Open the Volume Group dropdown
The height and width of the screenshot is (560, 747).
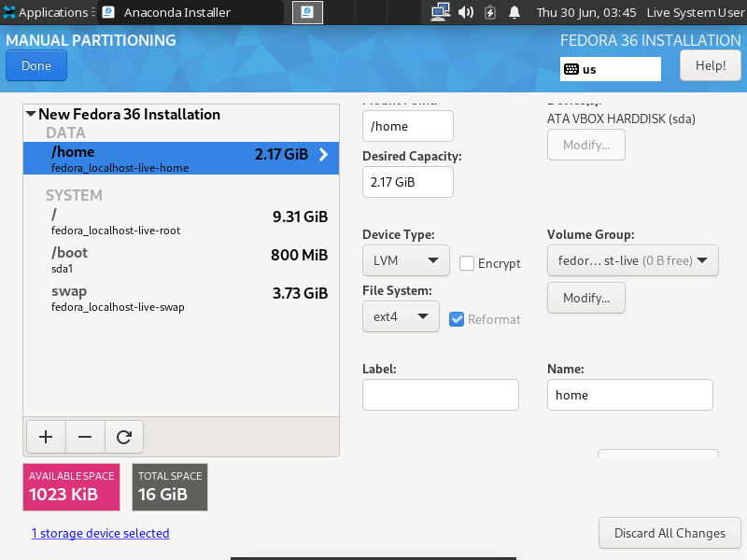coord(632,261)
